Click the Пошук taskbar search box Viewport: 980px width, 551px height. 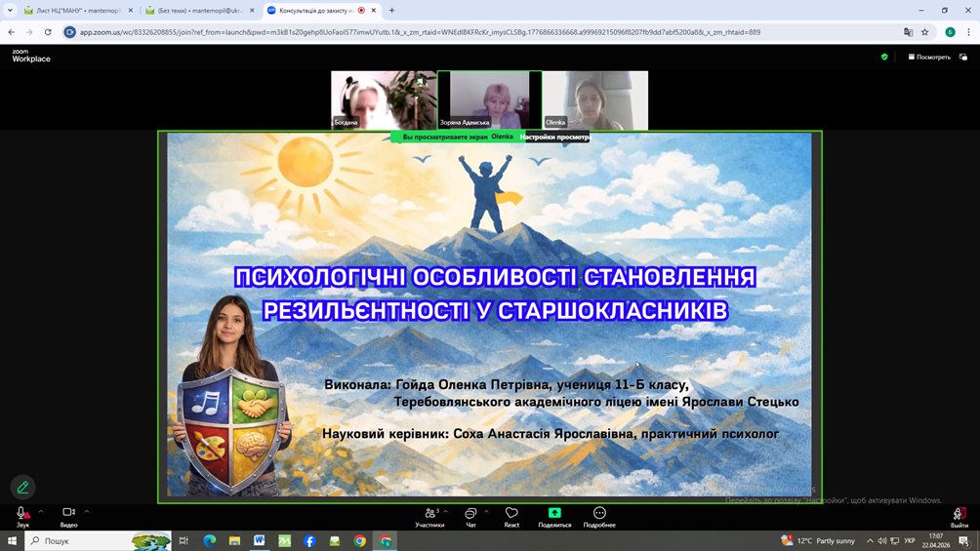tap(98, 541)
